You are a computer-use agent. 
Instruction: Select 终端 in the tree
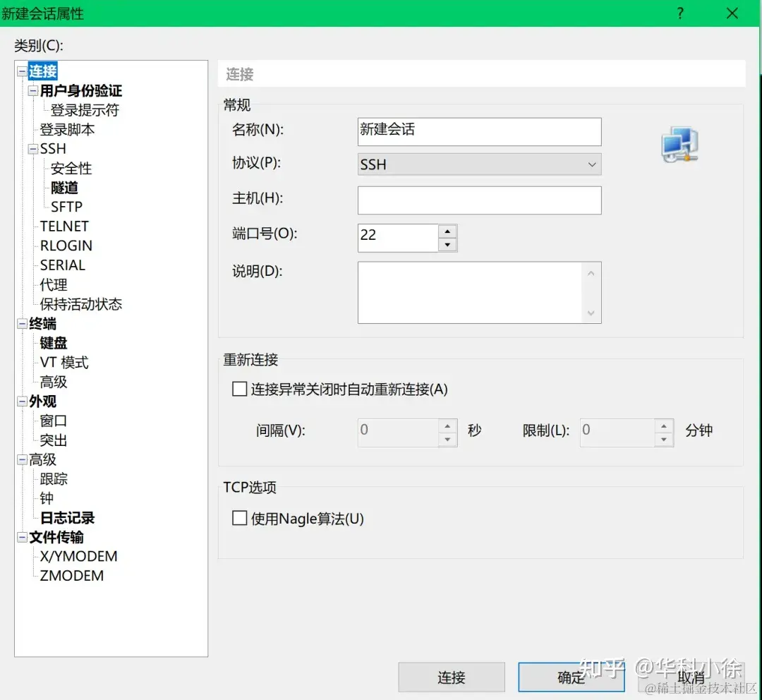coord(43,324)
